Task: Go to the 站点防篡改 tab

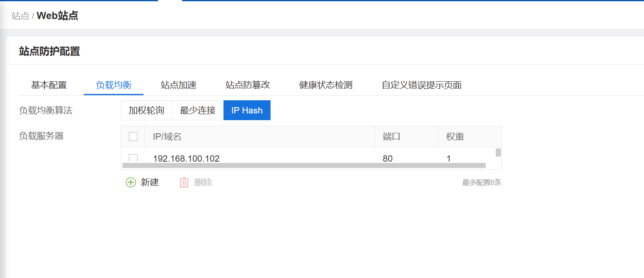Action: [248, 85]
